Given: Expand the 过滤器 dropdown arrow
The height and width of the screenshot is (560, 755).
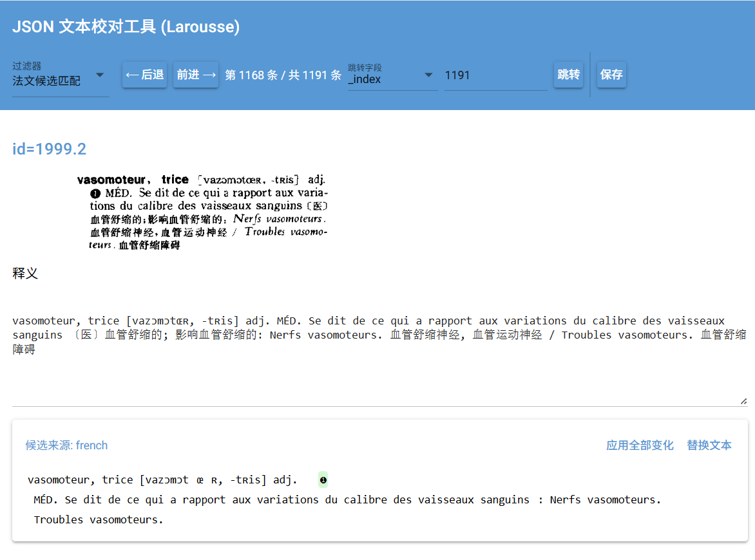Looking at the screenshot, I should coord(100,75).
